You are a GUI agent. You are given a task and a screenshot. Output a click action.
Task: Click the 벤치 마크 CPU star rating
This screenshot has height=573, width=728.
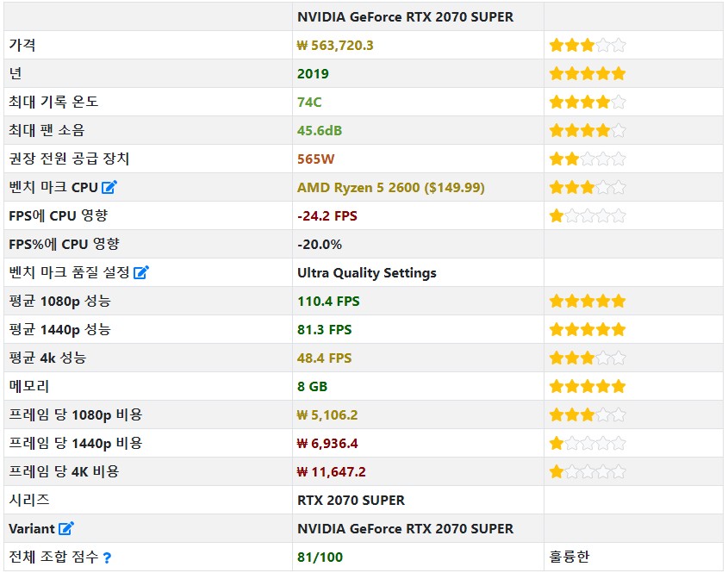588,188
